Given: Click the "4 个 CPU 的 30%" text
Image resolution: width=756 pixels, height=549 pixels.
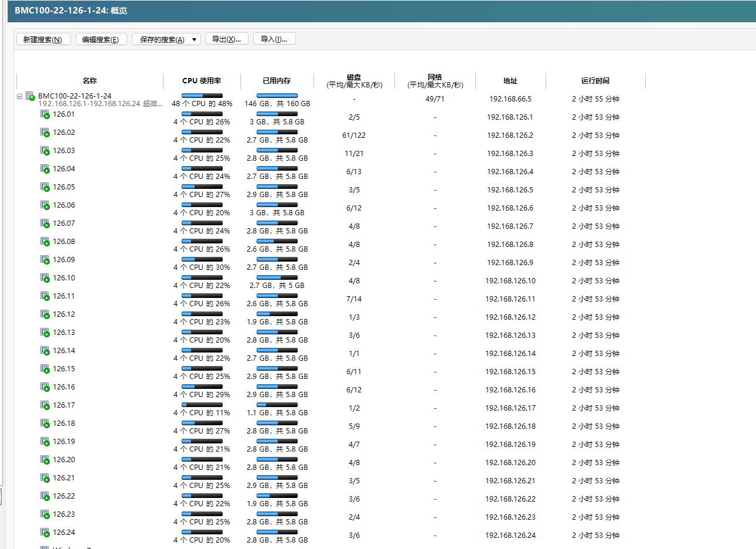Looking at the screenshot, I should (202, 267).
